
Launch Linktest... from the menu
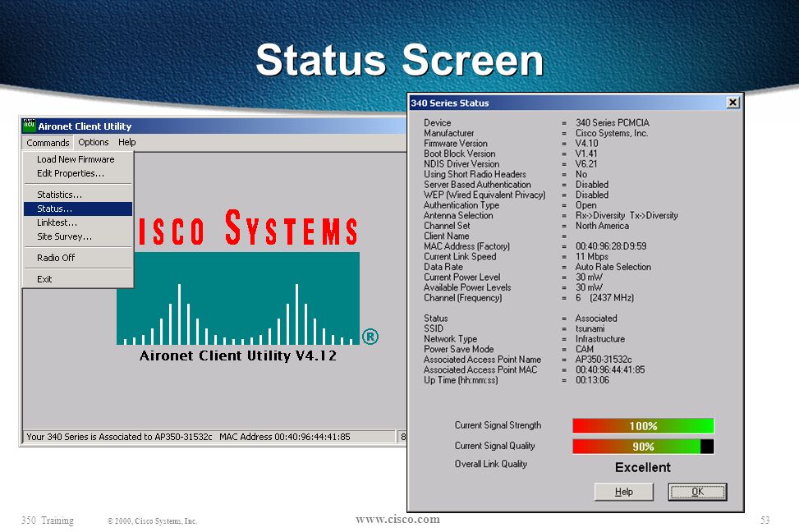(x=77, y=222)
